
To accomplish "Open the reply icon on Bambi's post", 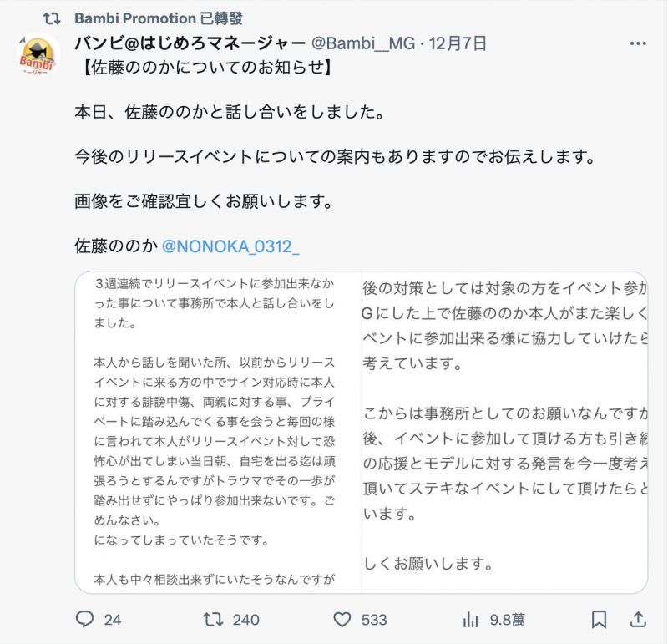I will (83, 620).
